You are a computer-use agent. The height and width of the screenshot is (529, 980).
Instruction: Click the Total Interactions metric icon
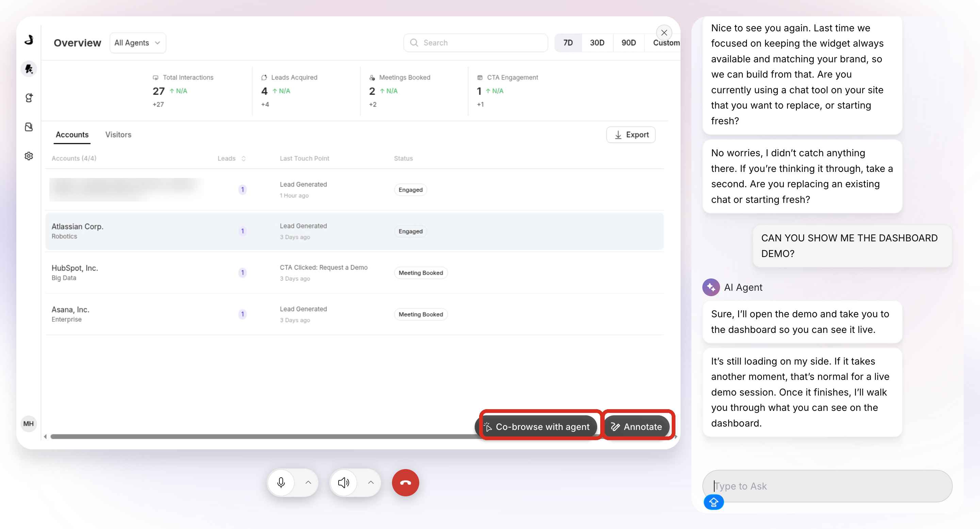155,78
